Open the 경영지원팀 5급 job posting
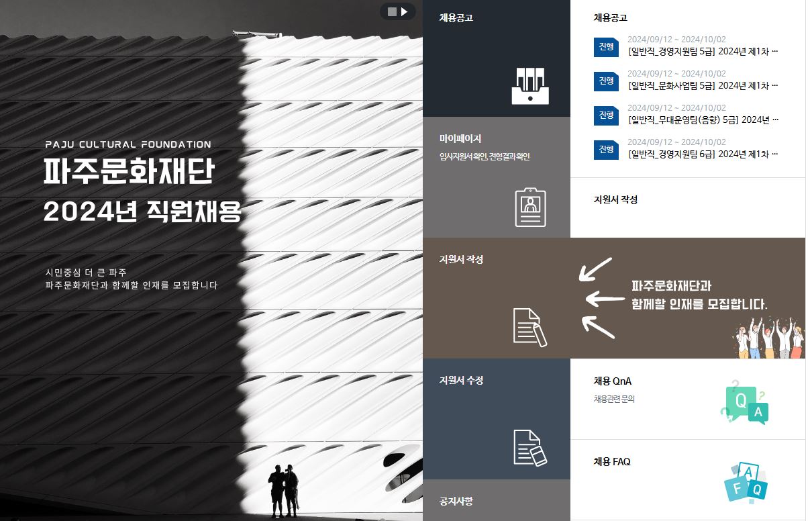 coord(703,51)
